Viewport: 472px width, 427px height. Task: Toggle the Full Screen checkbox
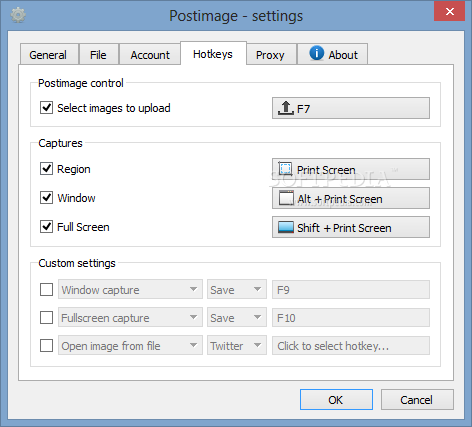point(46,227)
